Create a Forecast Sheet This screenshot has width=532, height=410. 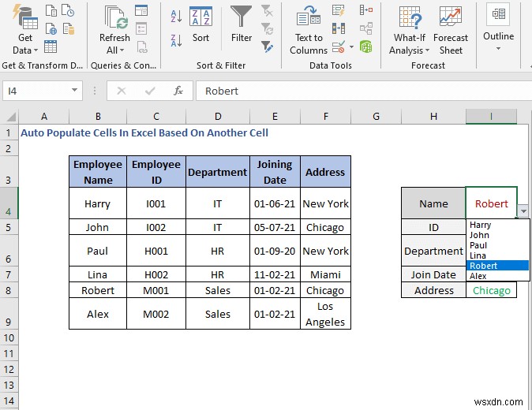(x=451, y=31)
